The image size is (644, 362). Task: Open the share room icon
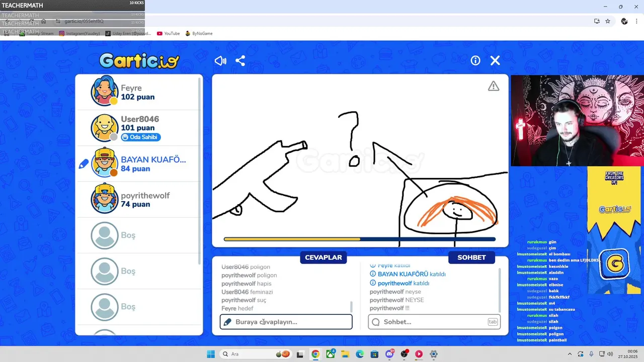click(240, 61)
